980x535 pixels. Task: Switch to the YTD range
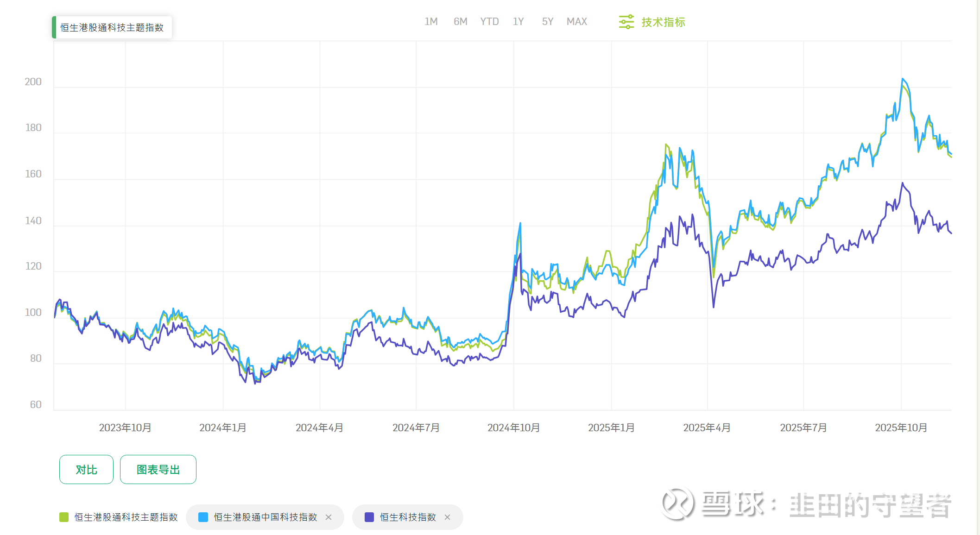[x=489, y=22]
